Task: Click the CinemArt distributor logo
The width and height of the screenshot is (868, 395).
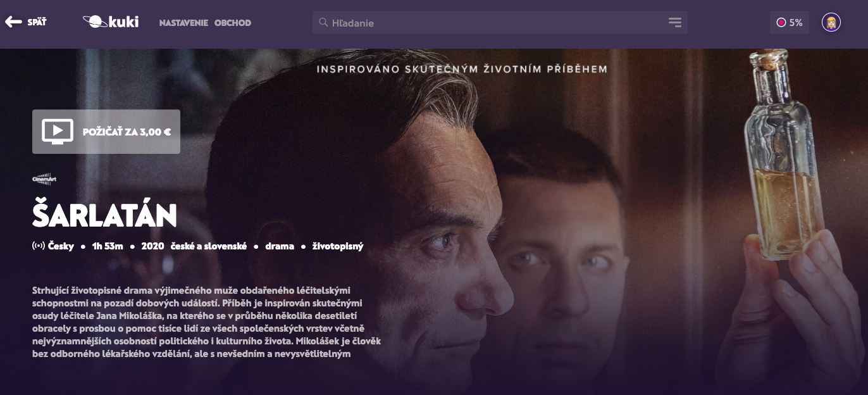Action: coord(40,179)
